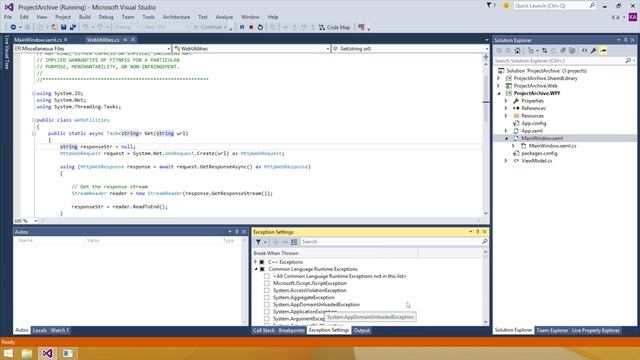Check System.AccessViolationException box
The height and width of the screenshot is (360, 640).
click(x=267, y=291)
